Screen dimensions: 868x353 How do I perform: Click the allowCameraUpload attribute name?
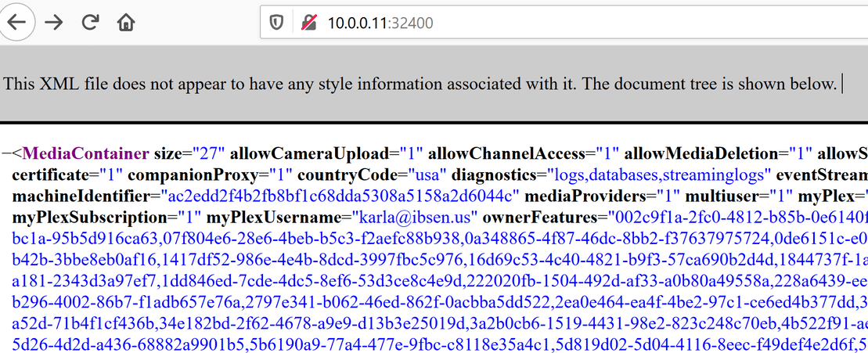(x=309, y=153)
